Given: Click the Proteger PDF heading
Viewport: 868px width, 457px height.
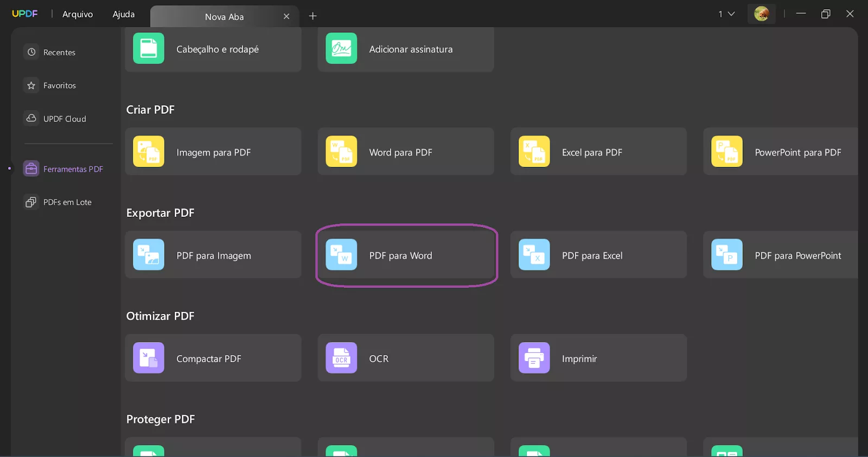Looking at the screenshot, I should coord(161,419).
